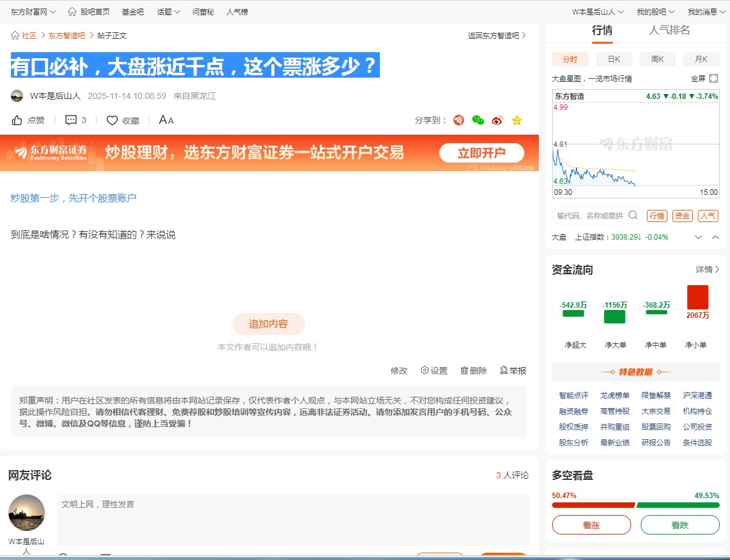Click home icon next to 社区 breadcrumb
The height and width of the screenshot is (560, 730).
[x=15, y=35]
